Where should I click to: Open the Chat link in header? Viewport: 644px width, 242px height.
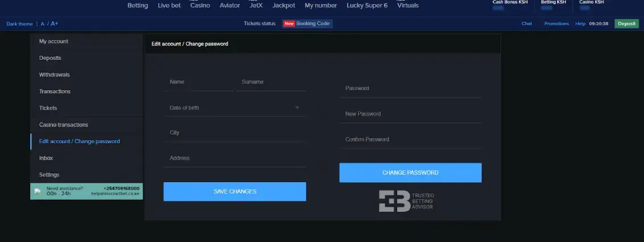click(527, 24)
